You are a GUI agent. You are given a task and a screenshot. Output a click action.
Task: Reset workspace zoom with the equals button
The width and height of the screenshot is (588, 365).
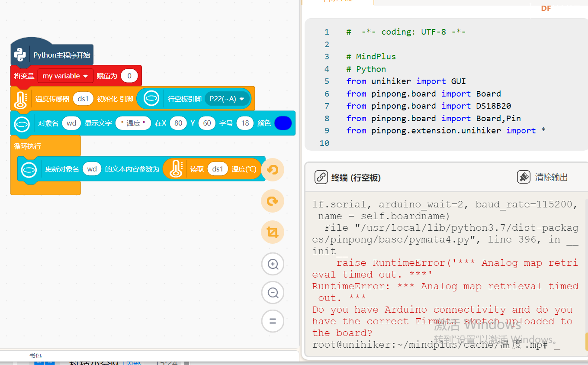click(273, 321)
